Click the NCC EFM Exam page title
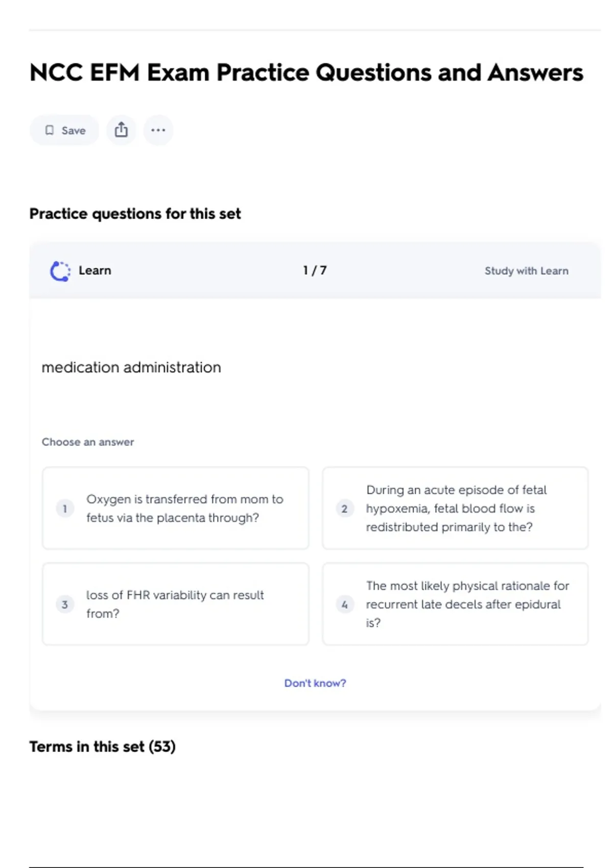Screen dimensions: 613x868 (x=306, y=73)
